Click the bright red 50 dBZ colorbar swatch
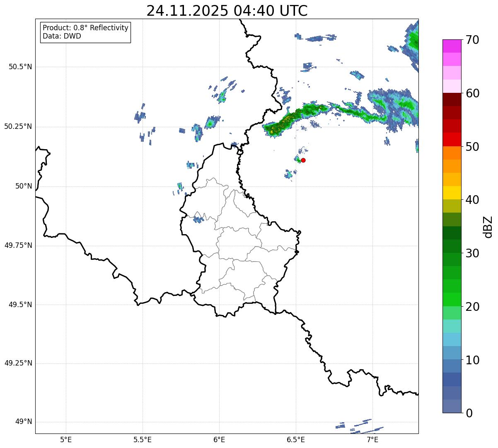Screen dimensions: 498x448 pos(452,139)
